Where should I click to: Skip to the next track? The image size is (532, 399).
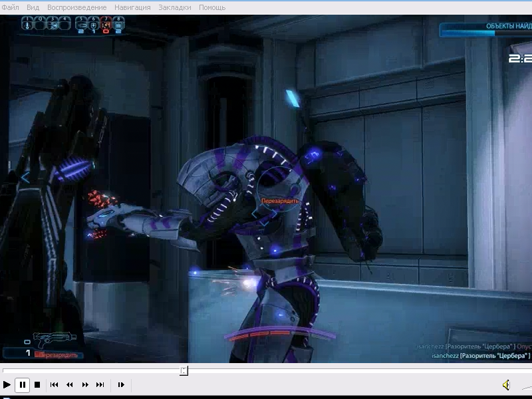pos(100,385)
